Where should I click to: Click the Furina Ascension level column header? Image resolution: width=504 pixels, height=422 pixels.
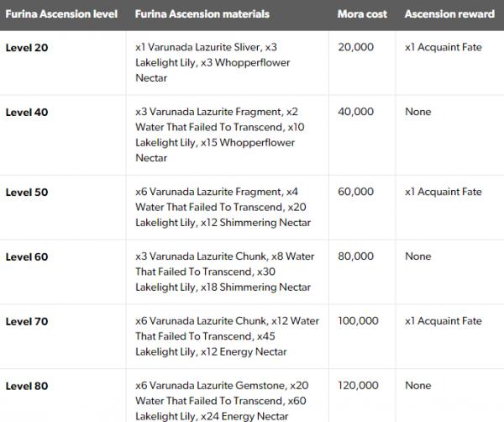pyautogui.click(x=64, y=14)
